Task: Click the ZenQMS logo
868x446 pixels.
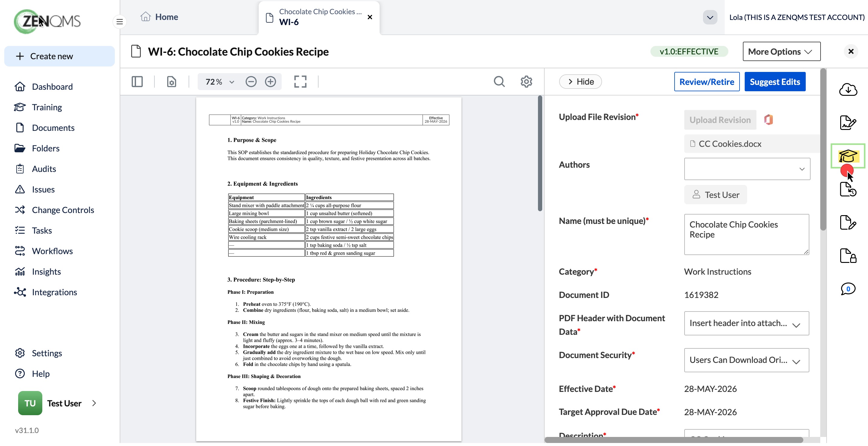Action: [x=47, y=21]
